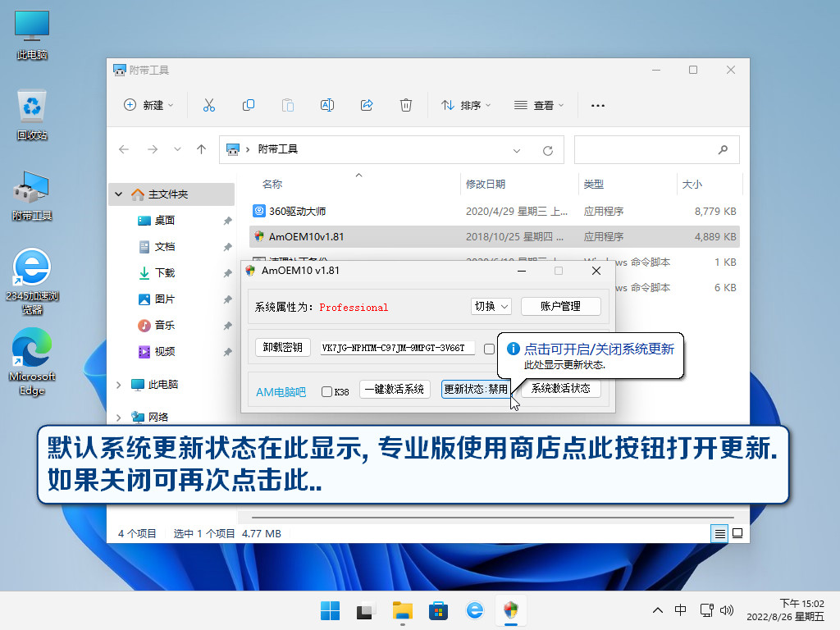The width and height of the screenshot is (840, 630).
Task: Click the 账户管理 button
Action: [560, 307]
